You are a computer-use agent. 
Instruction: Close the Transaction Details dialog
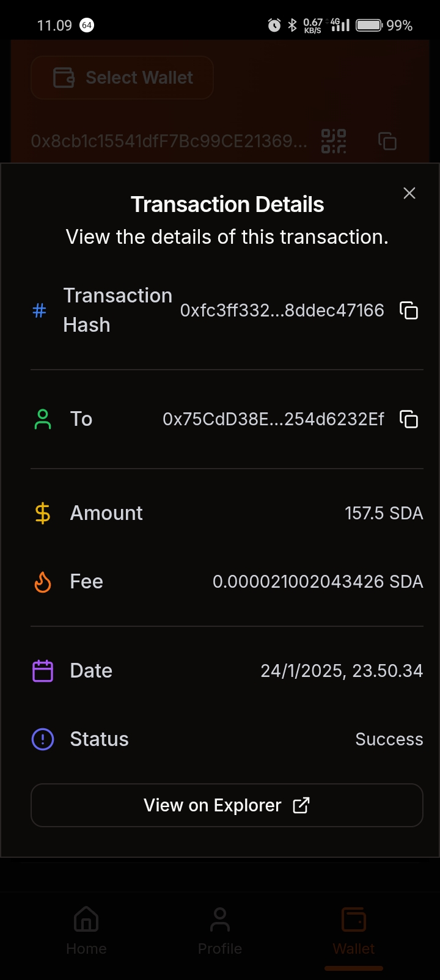(x=409, y=193)
